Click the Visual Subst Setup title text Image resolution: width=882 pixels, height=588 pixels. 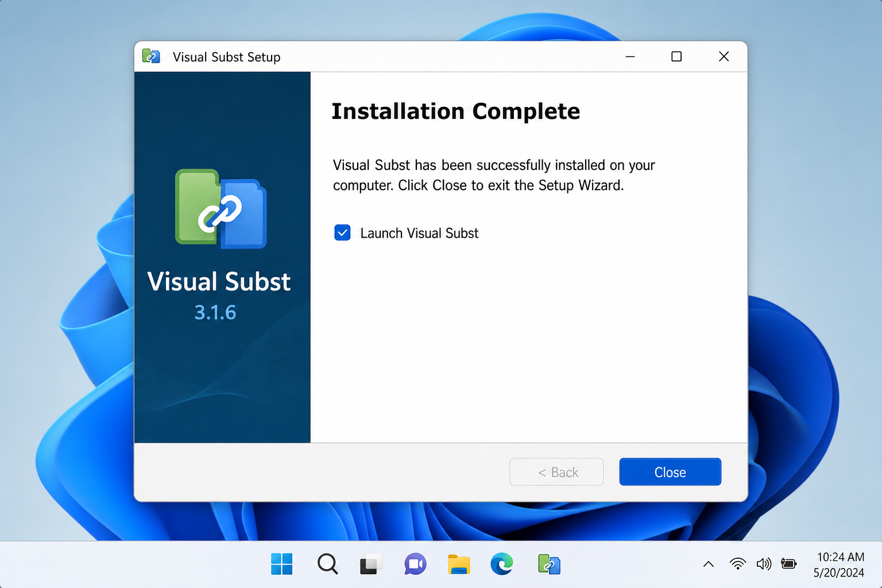(227, 57)
